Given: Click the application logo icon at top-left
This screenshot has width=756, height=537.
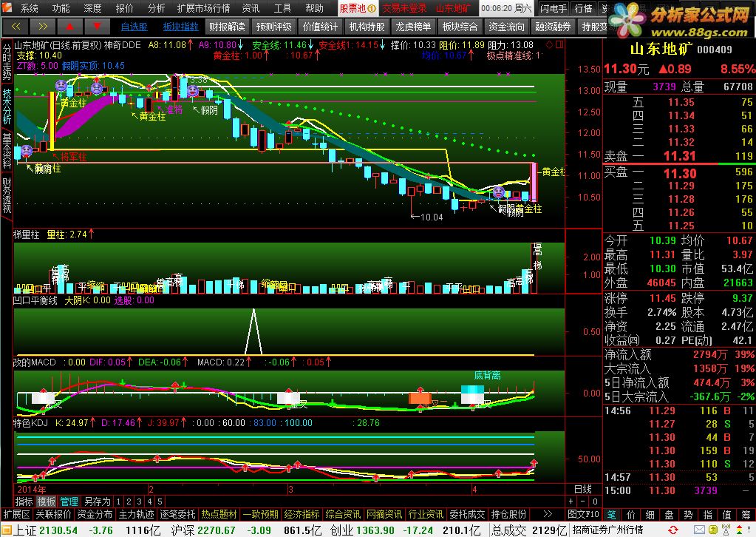Looking at the screenshot, I should (x=7, y=7).
